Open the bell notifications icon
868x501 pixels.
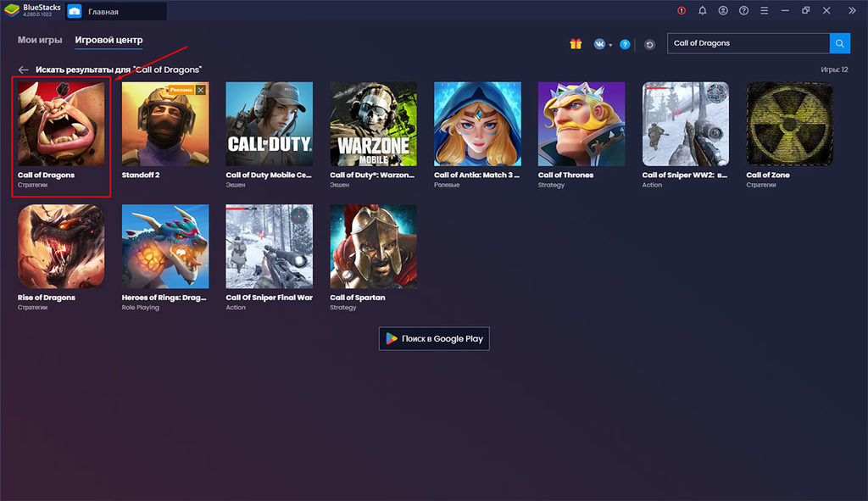click(703, 10)
